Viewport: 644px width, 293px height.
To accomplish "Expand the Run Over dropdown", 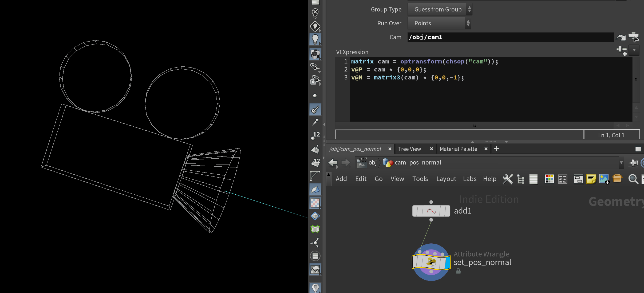I will (x=439, y=23).
